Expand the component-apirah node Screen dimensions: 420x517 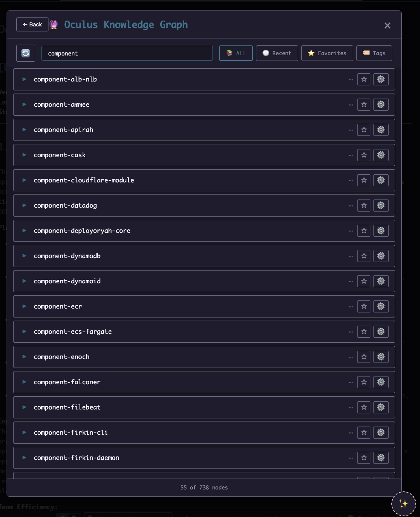pyautogui.click(x=24, y=130)
